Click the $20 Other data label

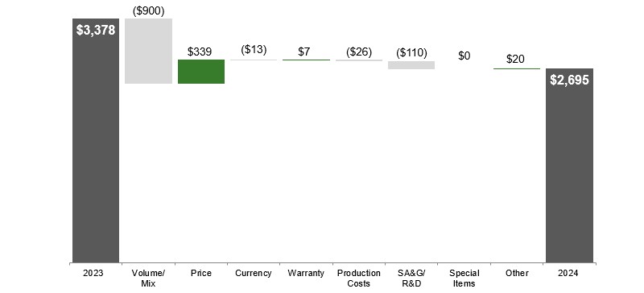pyautogui.click(x=515, y=60)
